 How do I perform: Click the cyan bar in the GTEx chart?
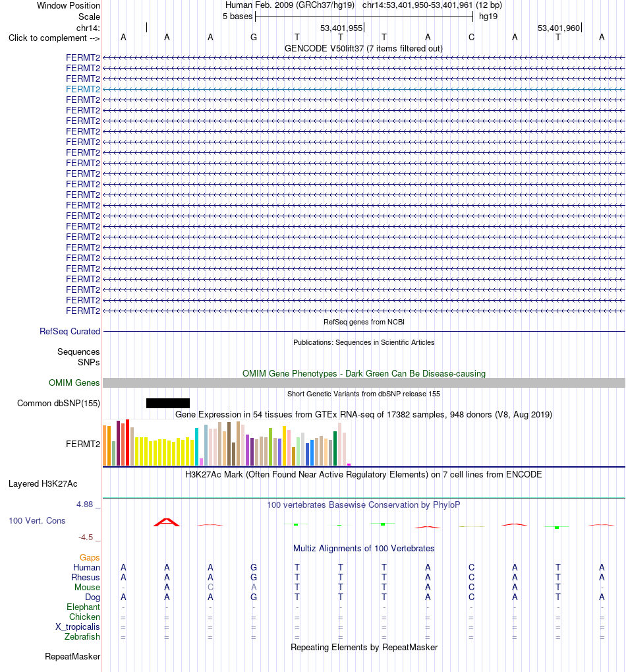196,446
